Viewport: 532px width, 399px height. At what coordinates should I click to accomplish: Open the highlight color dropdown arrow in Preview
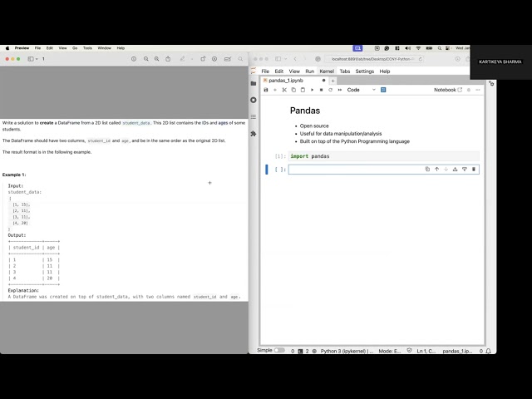pyautogui.click(x=192, y=59)
